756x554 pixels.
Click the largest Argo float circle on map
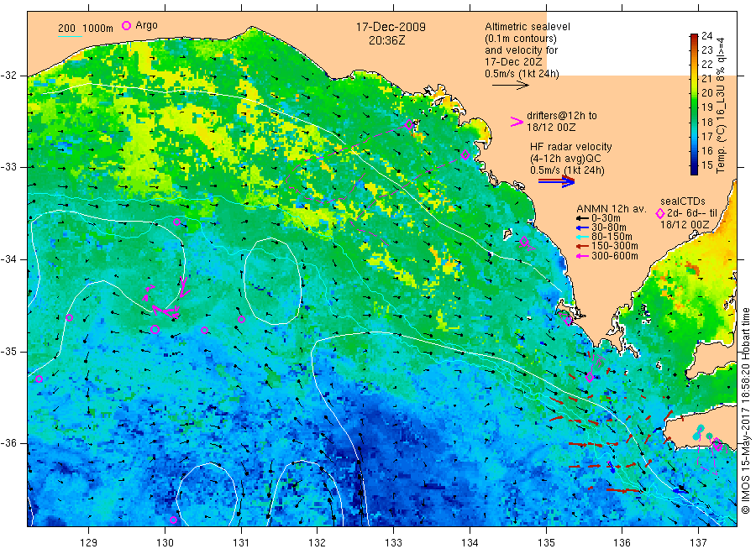[x=155, y=330]
